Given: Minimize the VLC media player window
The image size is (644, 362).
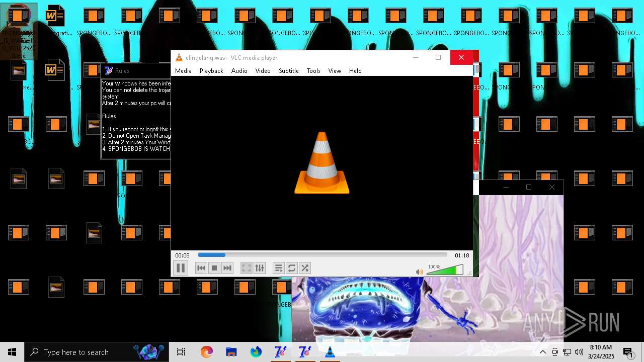Looking at the screenshot, I should point(416,57).
